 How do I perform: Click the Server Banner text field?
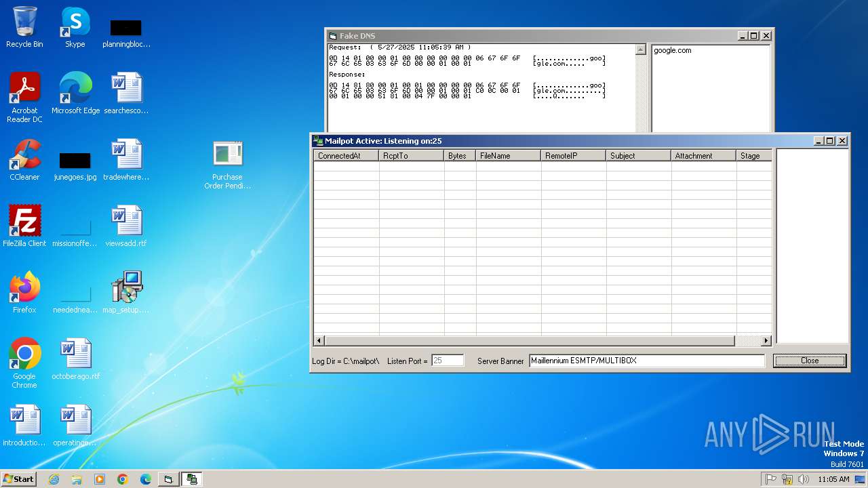[647, 361]
